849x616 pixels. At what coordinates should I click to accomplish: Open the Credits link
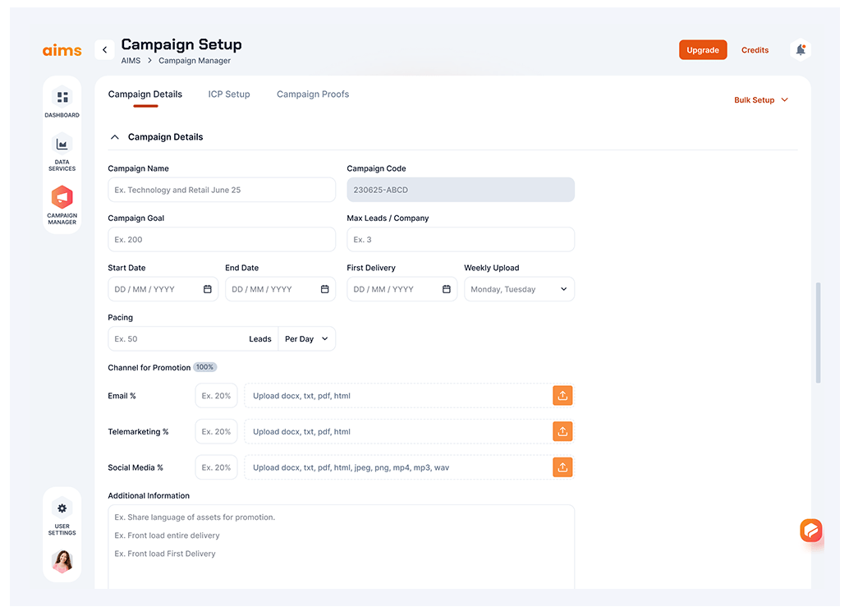click(x=755, y=50)
